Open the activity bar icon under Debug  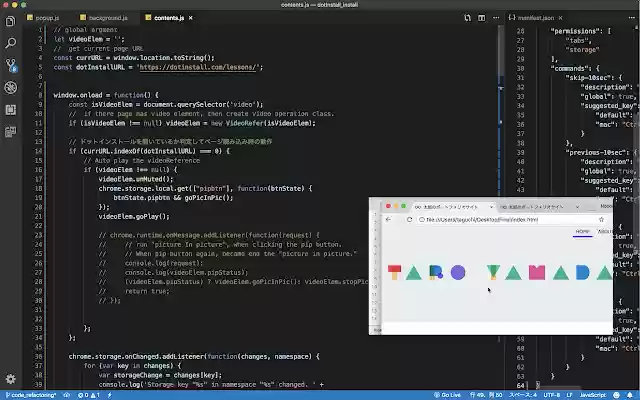pyautogui.click(x=11, y=109)
